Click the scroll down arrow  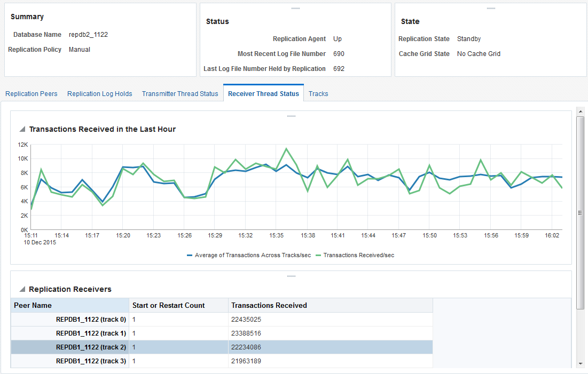coord(580,364)
